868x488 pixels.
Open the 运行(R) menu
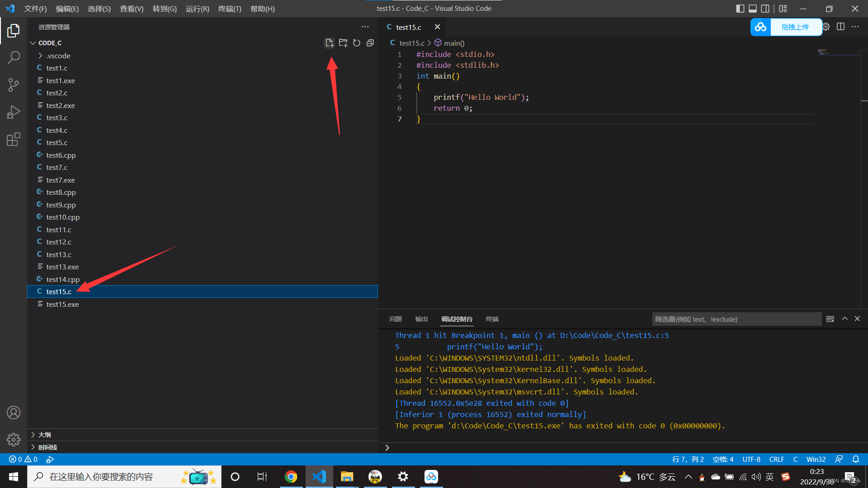point(197,9)
